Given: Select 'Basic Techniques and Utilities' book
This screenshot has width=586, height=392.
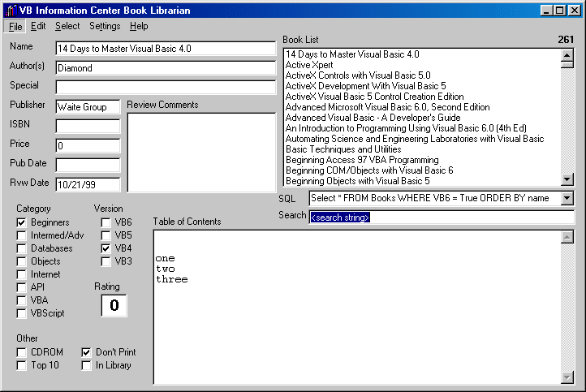Looking at the screenshot, I should (x=422, y=149).
